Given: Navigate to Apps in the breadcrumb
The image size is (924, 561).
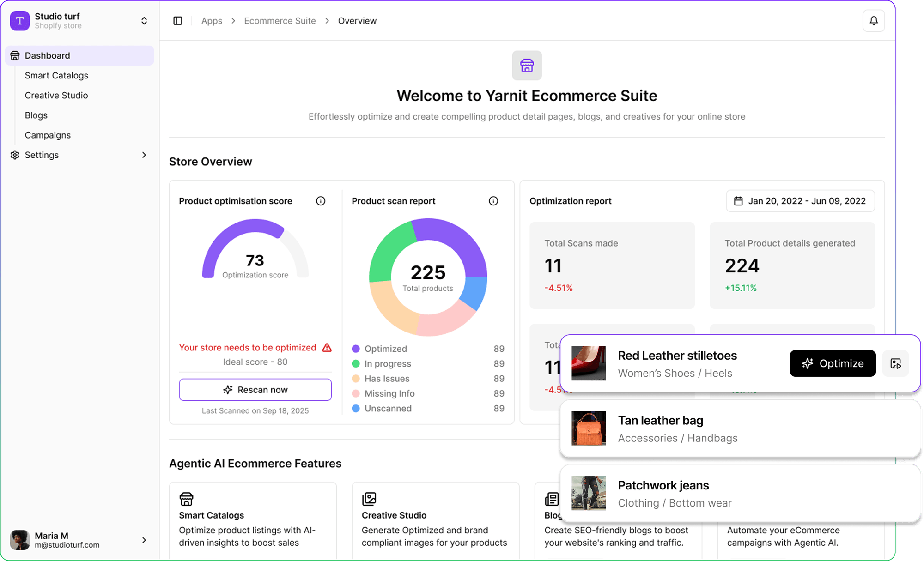Looking at the screenshot, I should [x=211, y=20].
